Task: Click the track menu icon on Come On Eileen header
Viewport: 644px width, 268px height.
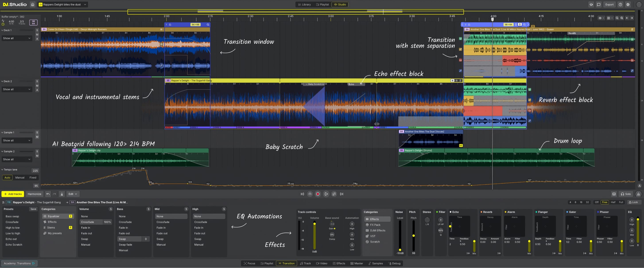Action: point(161,29)
